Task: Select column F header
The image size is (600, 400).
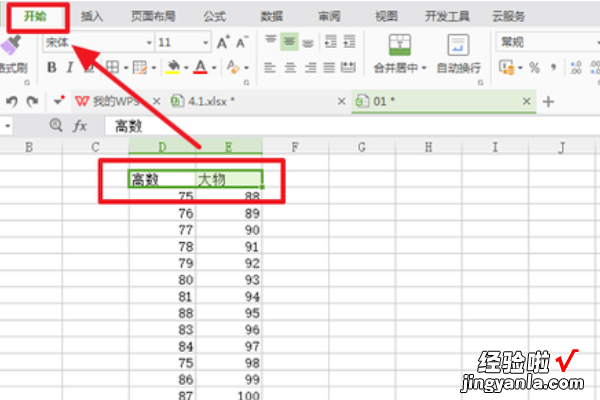Action: (295, 147)
